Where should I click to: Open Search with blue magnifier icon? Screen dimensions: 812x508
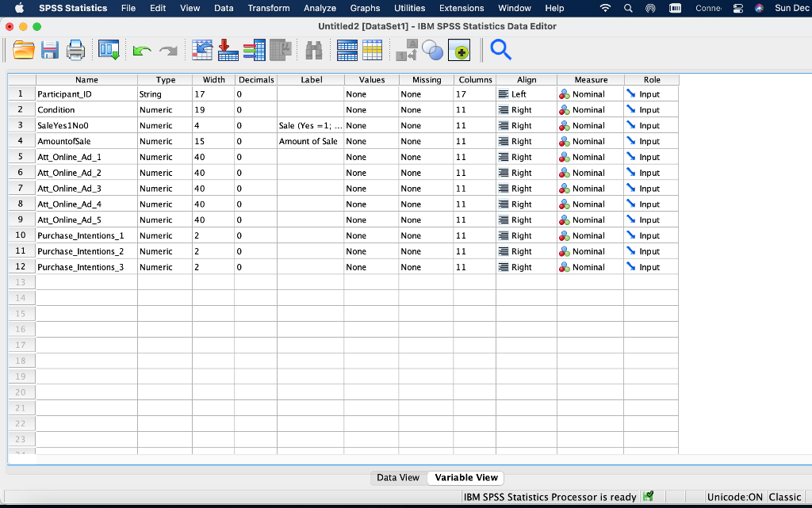click(x=501, y=50)
